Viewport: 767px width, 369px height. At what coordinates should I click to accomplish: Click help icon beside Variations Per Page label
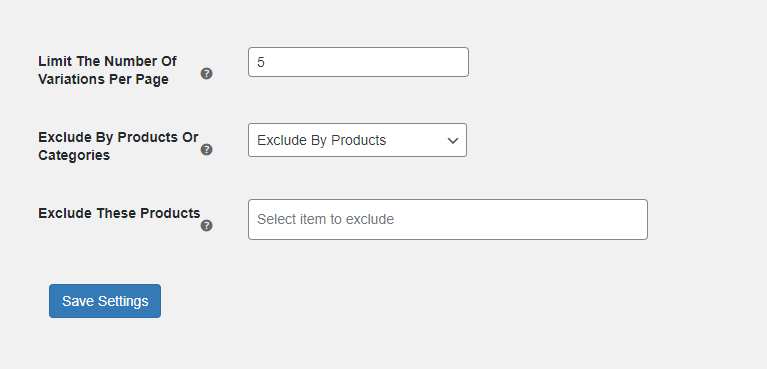click(206, 74)
